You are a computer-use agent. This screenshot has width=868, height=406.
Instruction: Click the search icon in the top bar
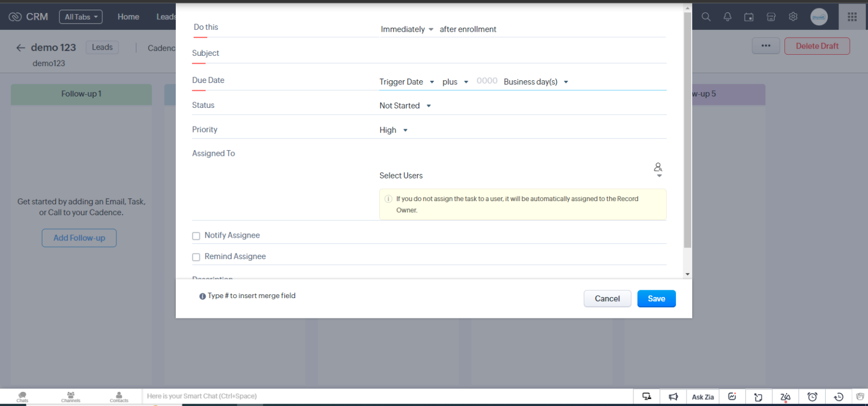706,17
